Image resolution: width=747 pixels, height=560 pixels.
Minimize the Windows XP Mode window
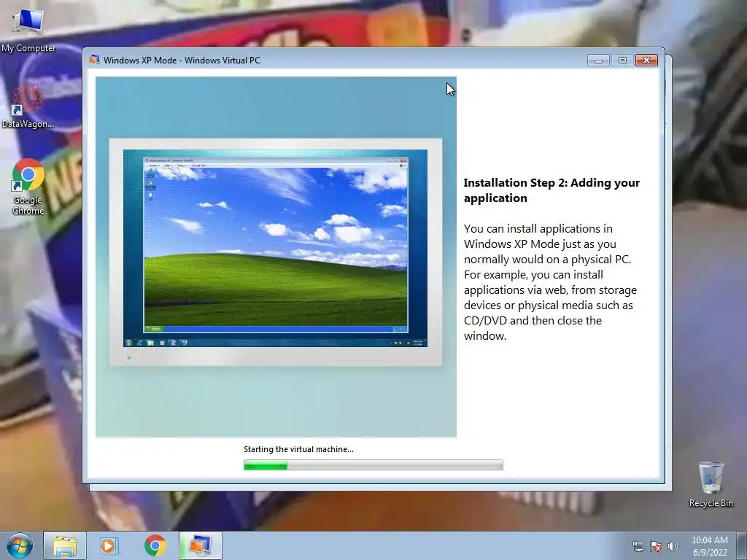pos(598,61)
